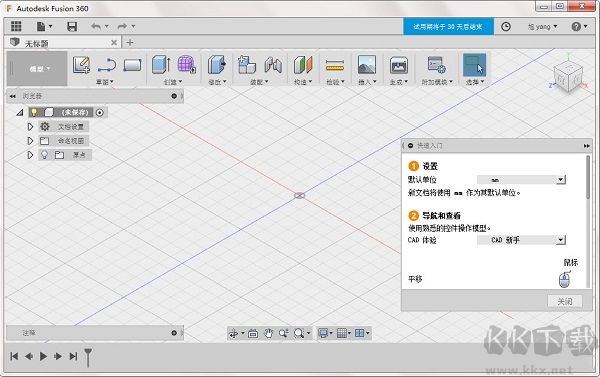Click the Zoom magnifier with plus icon
600x377 pixels.
point(284,333)
